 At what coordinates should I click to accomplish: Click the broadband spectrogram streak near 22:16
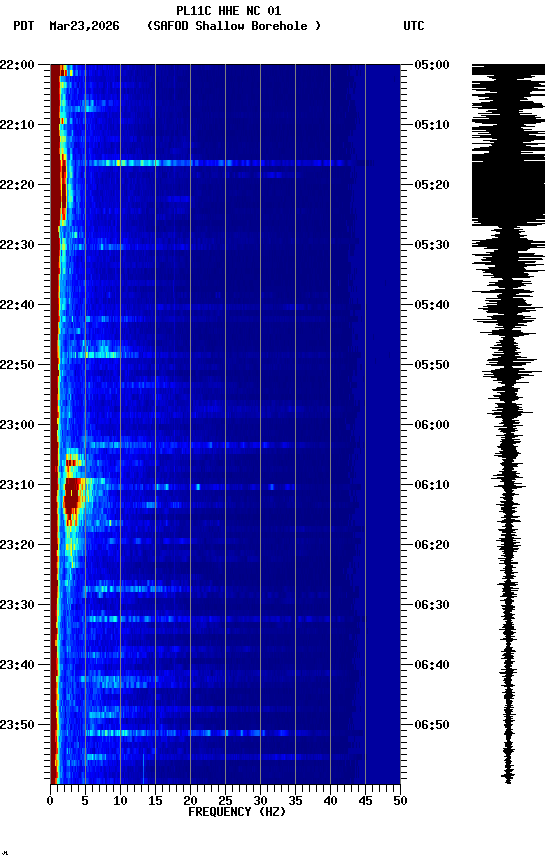tap(220, 163)
